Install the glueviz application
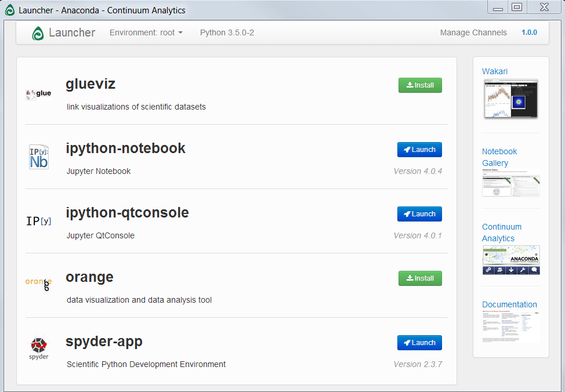This screenshot has width=565, height=392. click(420, 85)
